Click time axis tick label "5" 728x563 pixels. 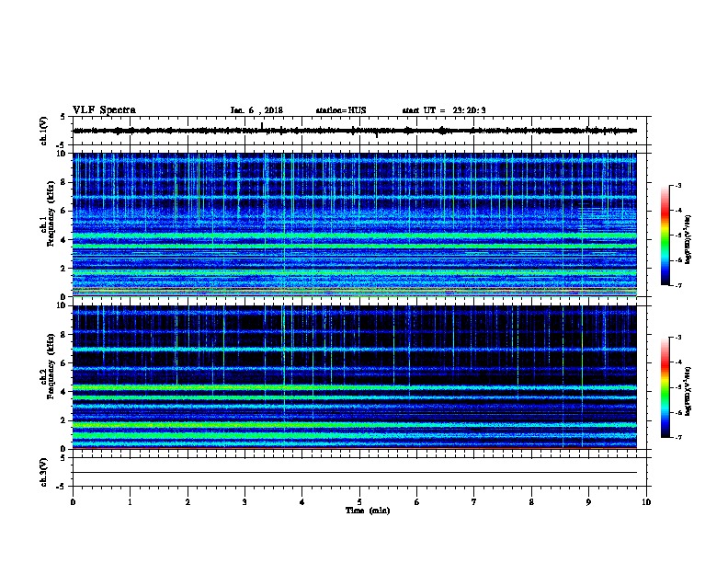359,502
